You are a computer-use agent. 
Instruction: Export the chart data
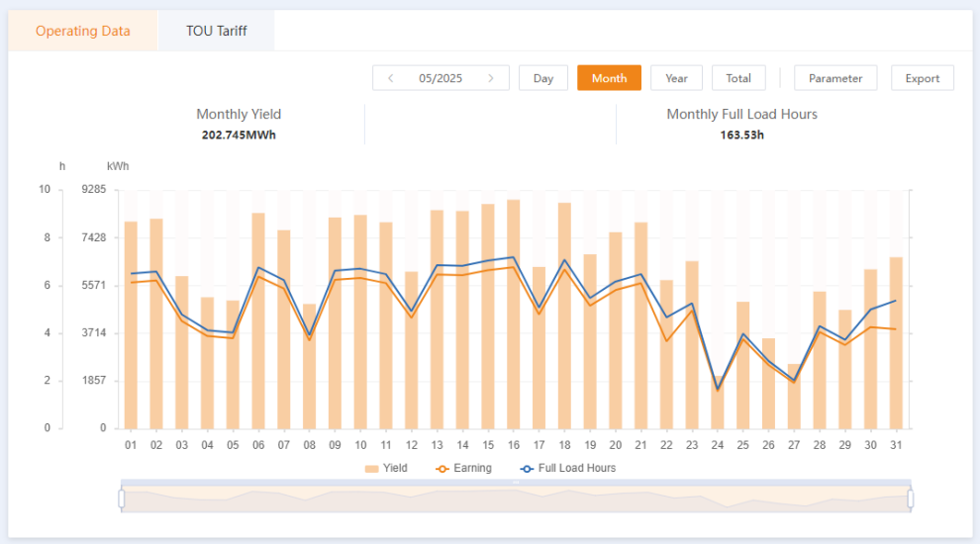tap(923, 78)
